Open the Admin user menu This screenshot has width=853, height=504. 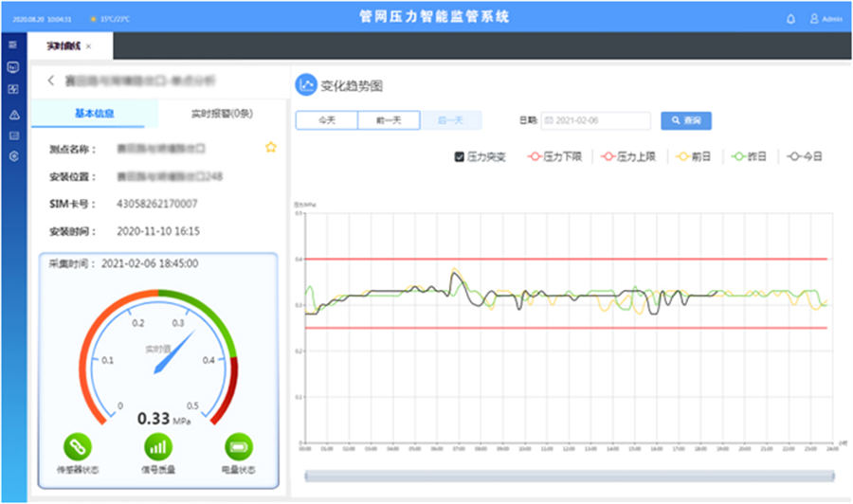click(826, 19)
